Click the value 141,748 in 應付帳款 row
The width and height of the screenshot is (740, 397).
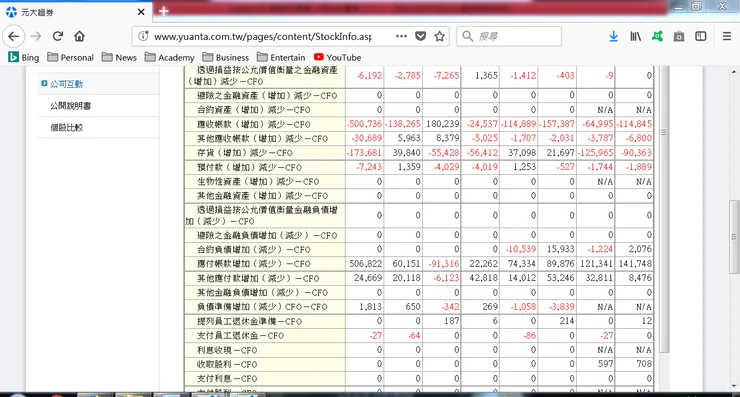tap(635, 264)
